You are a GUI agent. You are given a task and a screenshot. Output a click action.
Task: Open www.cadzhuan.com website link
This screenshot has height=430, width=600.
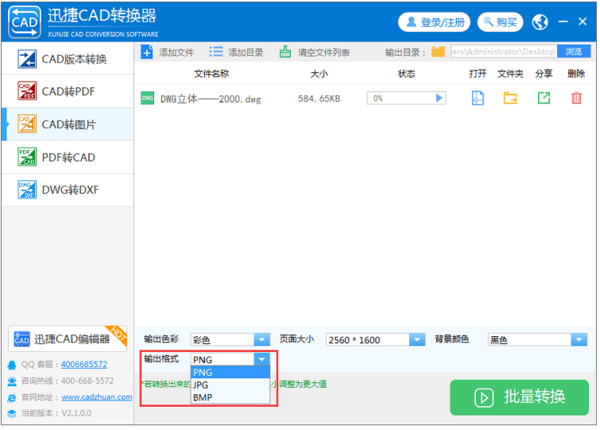(97, 397)
